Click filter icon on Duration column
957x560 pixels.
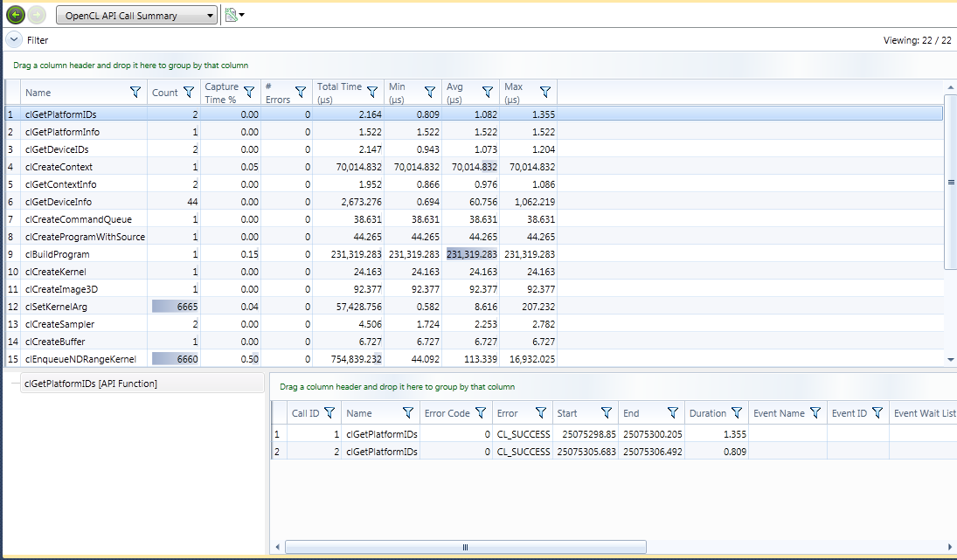[x=737, y=413]
